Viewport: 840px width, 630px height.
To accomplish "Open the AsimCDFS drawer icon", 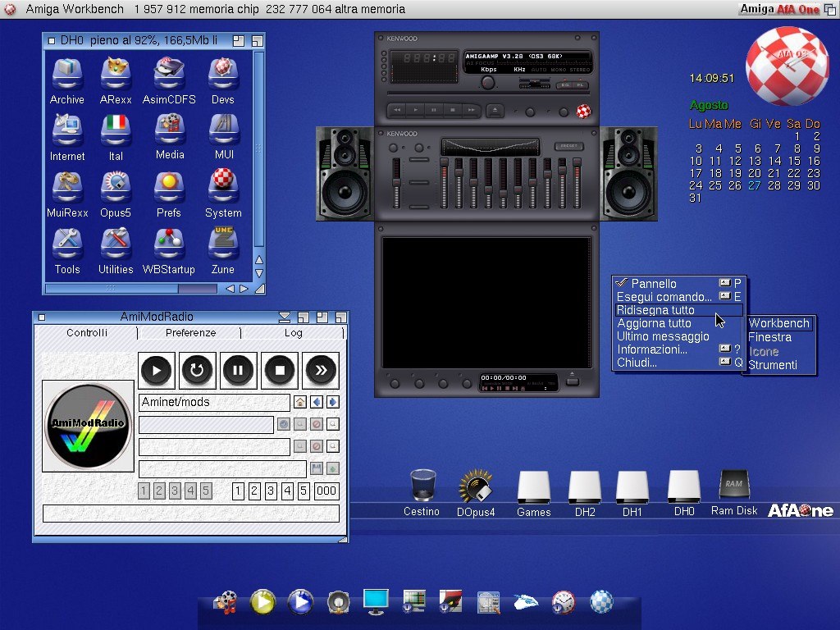I will pos(169,74).
